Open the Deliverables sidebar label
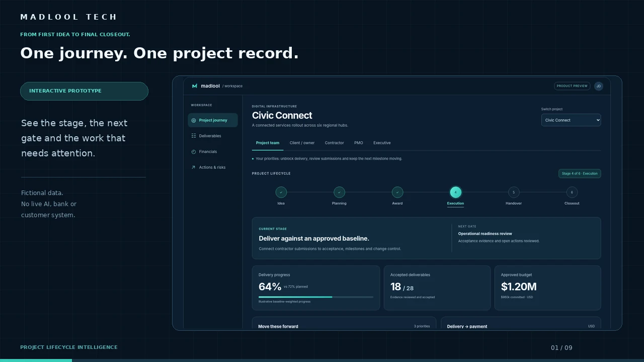 coord(210,136)
